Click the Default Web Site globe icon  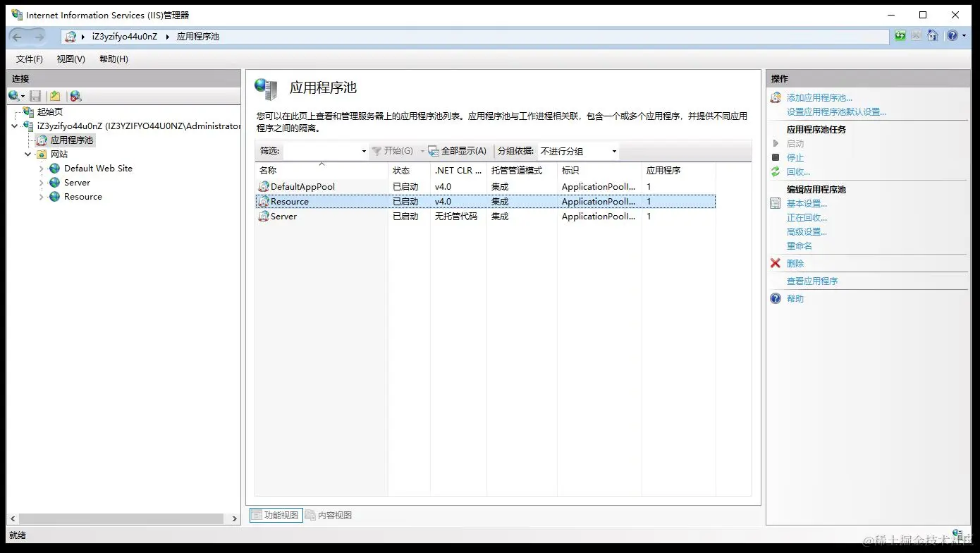pyautogui.click(x=54, y=169)
